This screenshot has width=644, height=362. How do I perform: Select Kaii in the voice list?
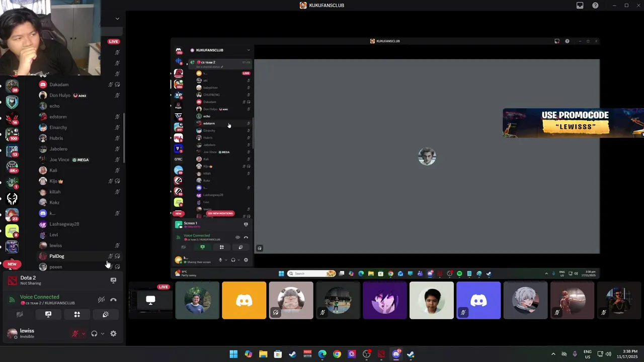80,170
